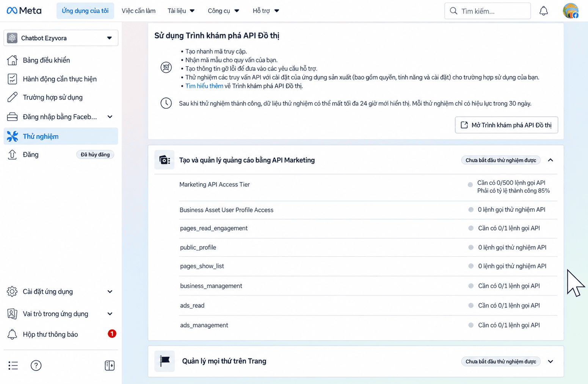Click the red notification count badge
The width and height of the screenshot is (588, 384).
click(x=112, y=334)
